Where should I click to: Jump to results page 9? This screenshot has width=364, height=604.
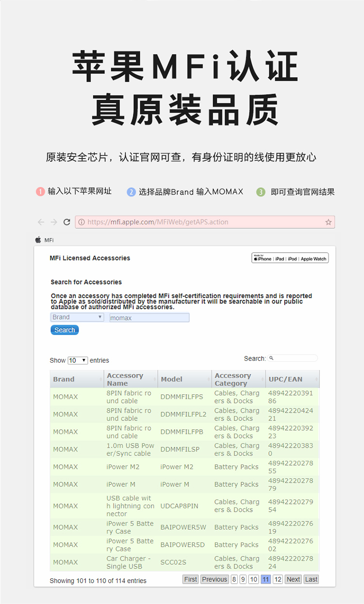pyautogui.click(x=243, y=579)
